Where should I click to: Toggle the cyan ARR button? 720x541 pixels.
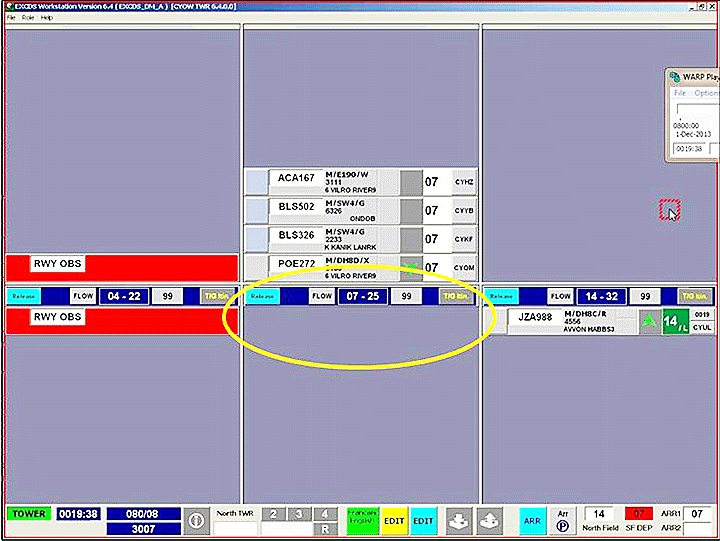(532, 521)
